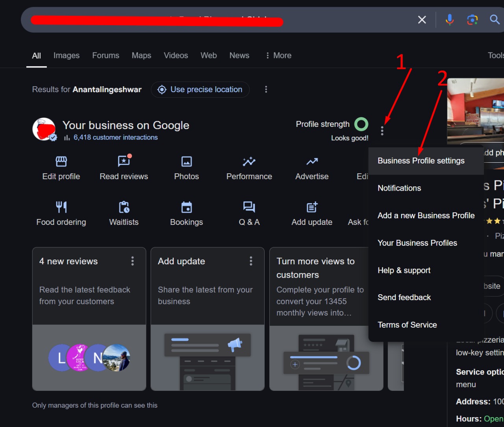Open the Edit profile storefront icon
The height and width of the screenshot is (427, 504).
pos(61,162)
